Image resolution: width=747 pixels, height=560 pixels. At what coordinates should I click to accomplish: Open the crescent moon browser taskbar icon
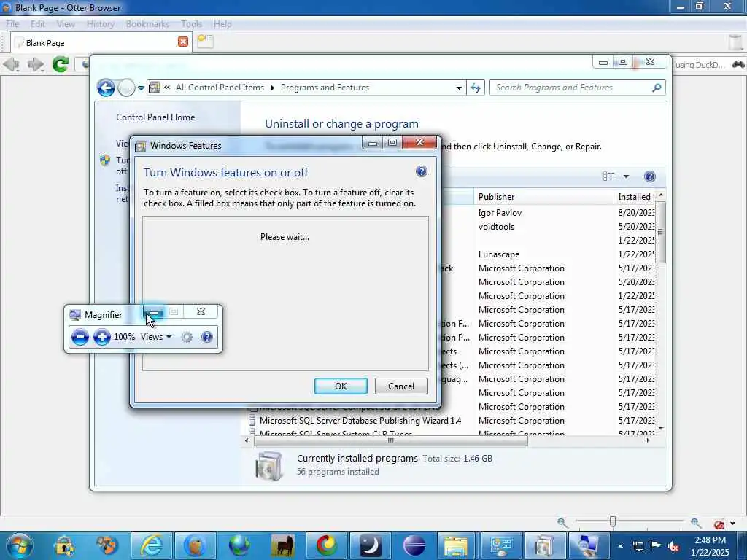[x=370, y=545]
